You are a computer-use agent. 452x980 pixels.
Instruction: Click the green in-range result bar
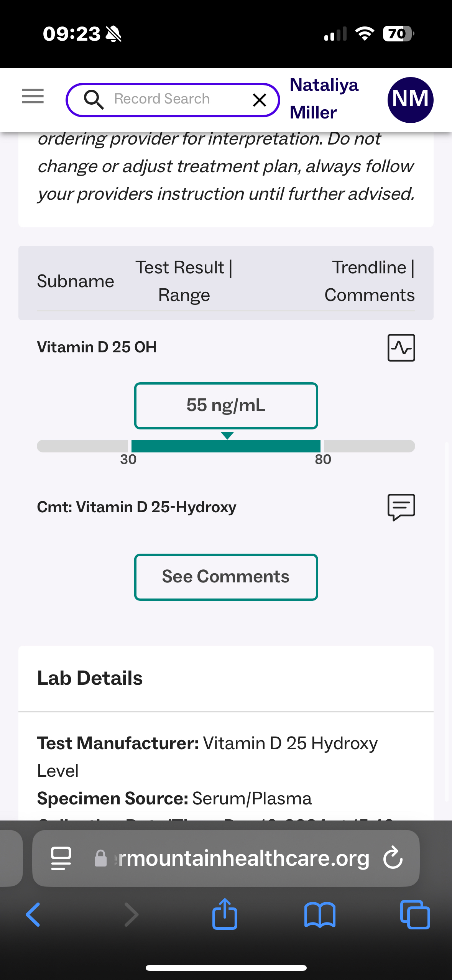coord(226,446)
